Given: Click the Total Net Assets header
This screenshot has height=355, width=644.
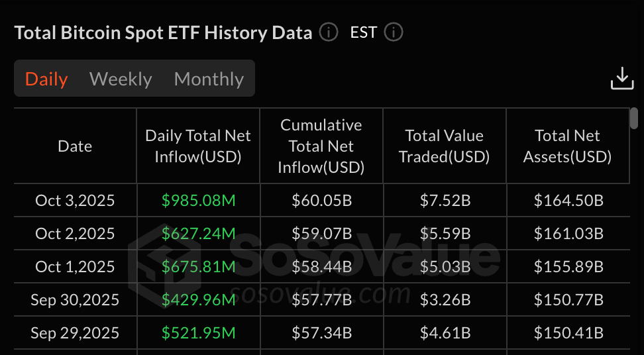Looking at the screenshot, I should [567, 146].
